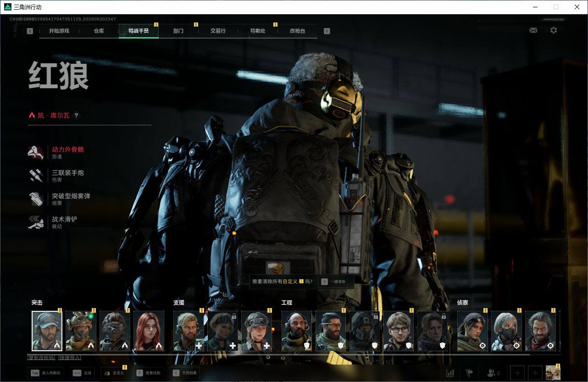588x382 pixels.
Task: Open the settings gear icon
Action: tap(554, 30)
